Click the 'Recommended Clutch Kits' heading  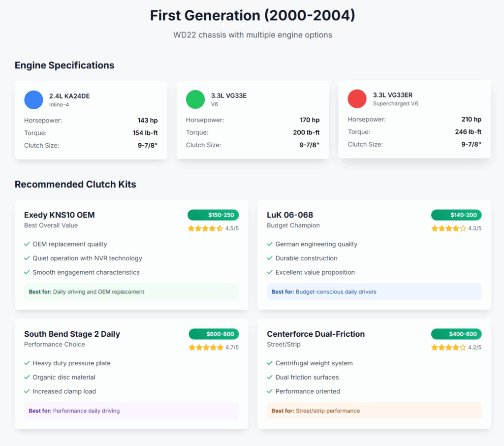75,184
